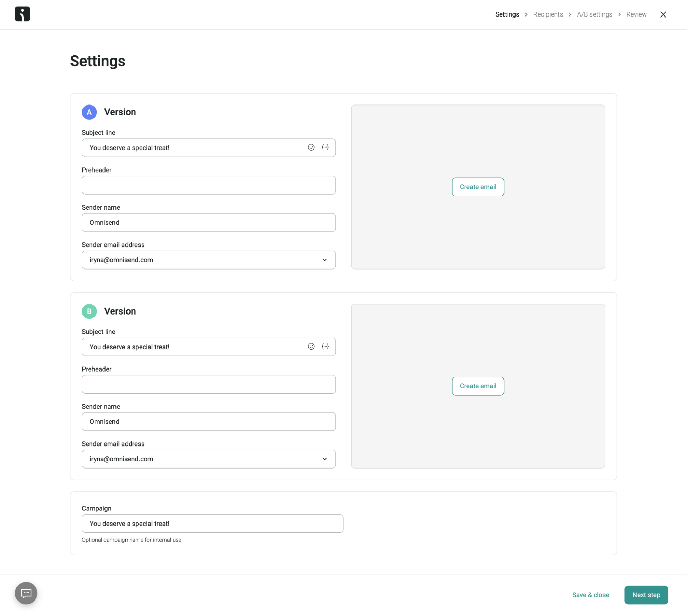Proceed with the Next step button
Screen dimensions: 687x616
(x=646, y=595)
